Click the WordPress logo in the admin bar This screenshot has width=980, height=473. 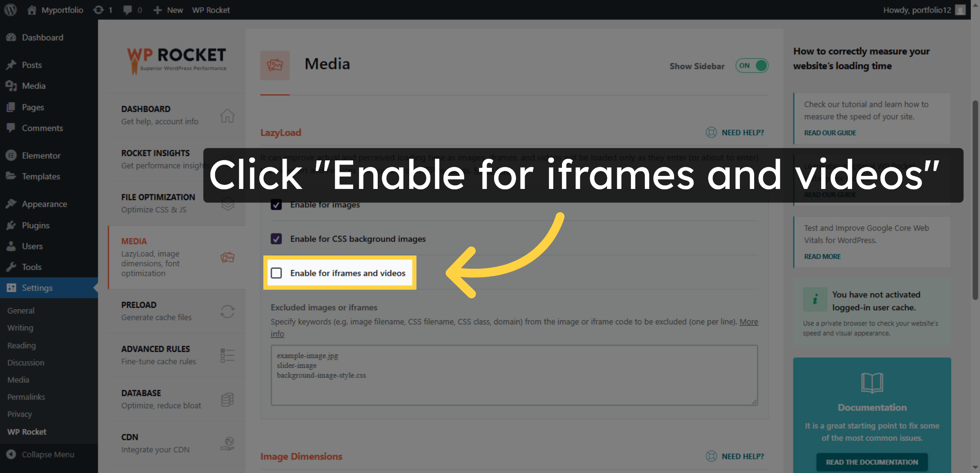10,10
